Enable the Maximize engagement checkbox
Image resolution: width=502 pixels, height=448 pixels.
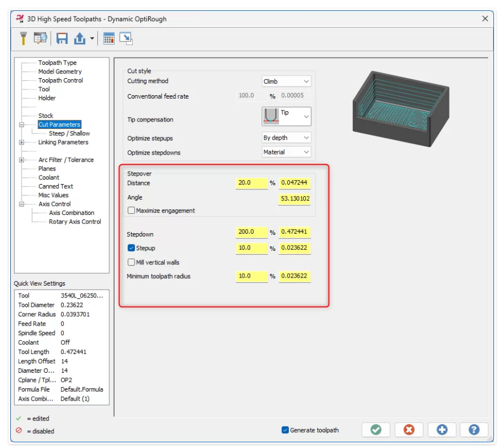pyautogui.click(x=132, y=210)
